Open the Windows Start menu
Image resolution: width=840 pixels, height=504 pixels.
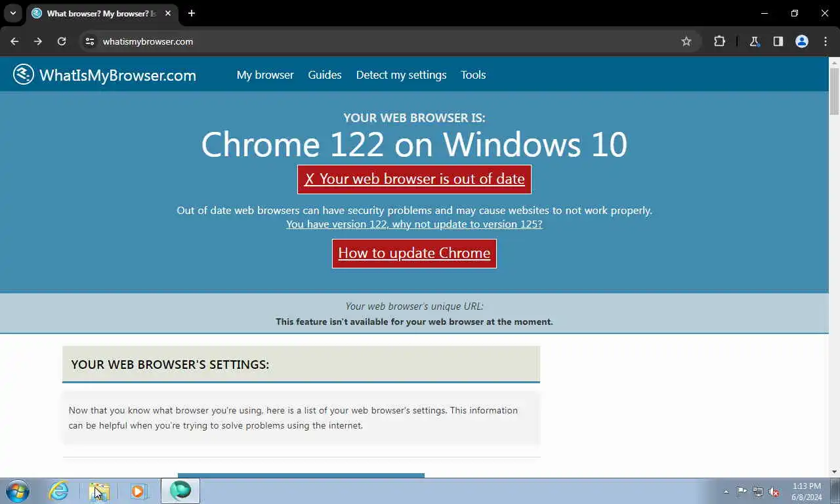pyautogui.click(x=18, y=491)
